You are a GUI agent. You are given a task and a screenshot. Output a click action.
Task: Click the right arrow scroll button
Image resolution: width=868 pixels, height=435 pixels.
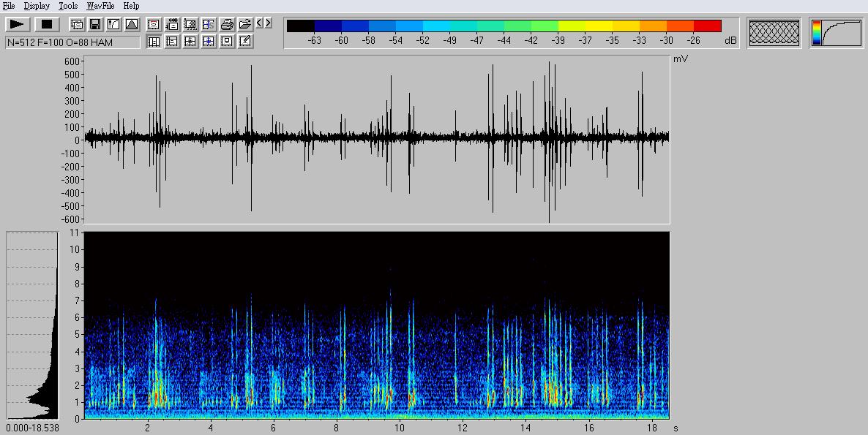269,23
